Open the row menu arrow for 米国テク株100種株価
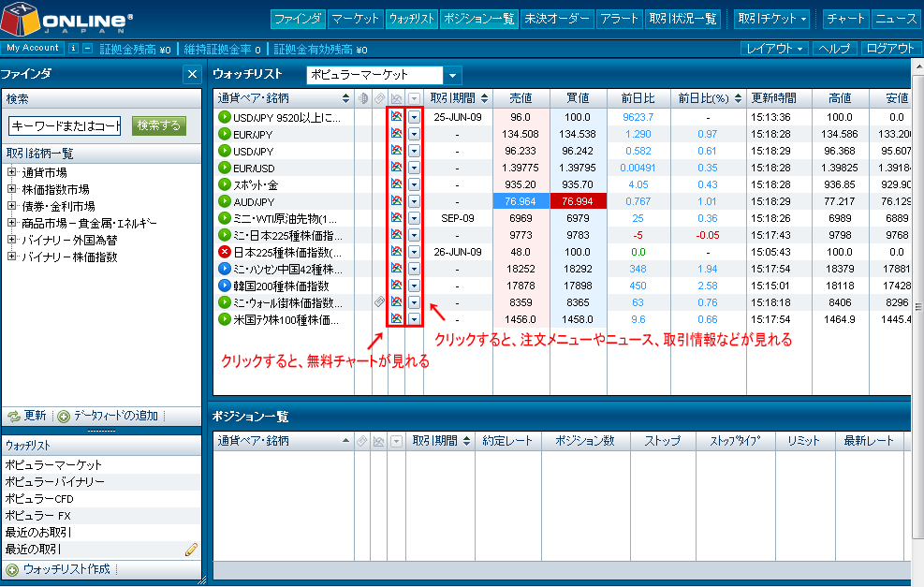This screenshot has height=587, width=924. point(415,319)
